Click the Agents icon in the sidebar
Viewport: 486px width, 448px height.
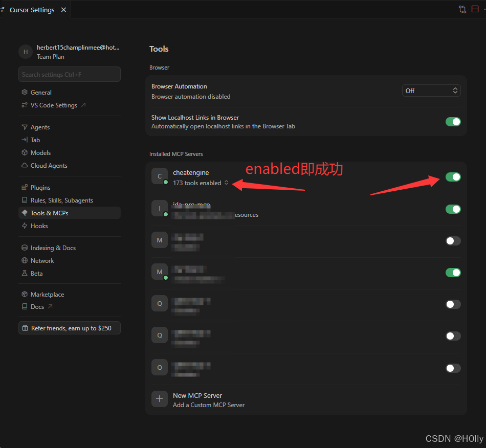click(x=25, y=127)
